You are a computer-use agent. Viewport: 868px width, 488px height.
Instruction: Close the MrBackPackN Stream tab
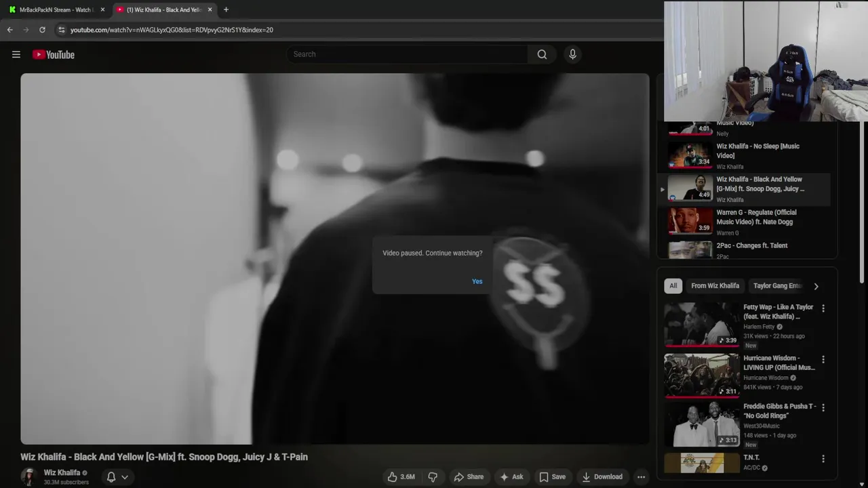coord(102,9)
